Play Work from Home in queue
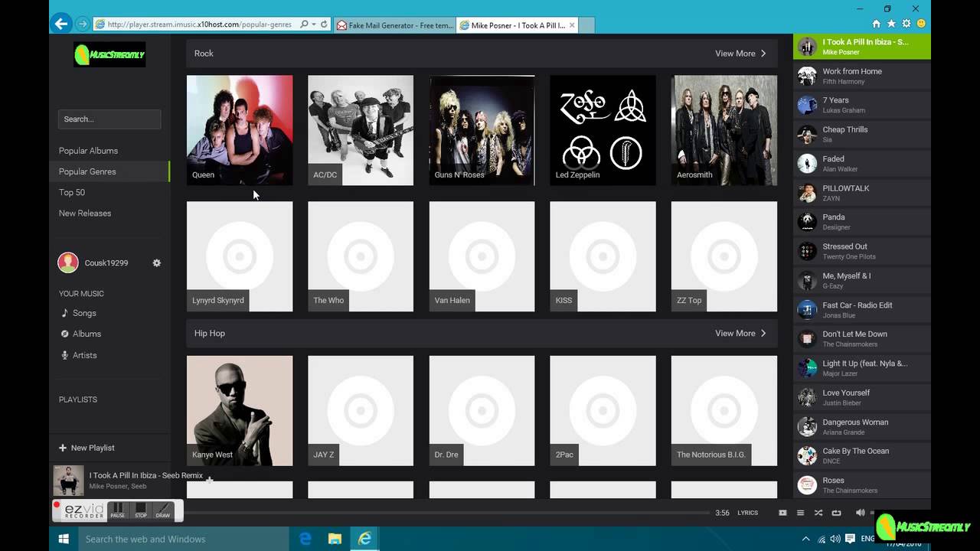 point(862,76)
